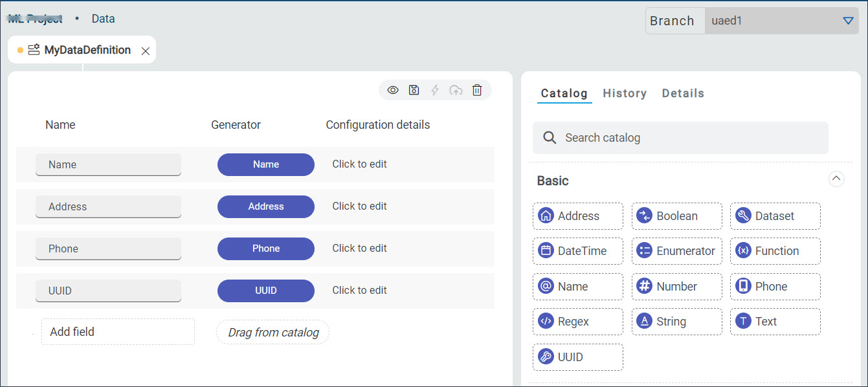The height and width of the screenshot is (387, 868).
Task: Select the Boolean generator in the catalog
Action: [x=676, y=216]
